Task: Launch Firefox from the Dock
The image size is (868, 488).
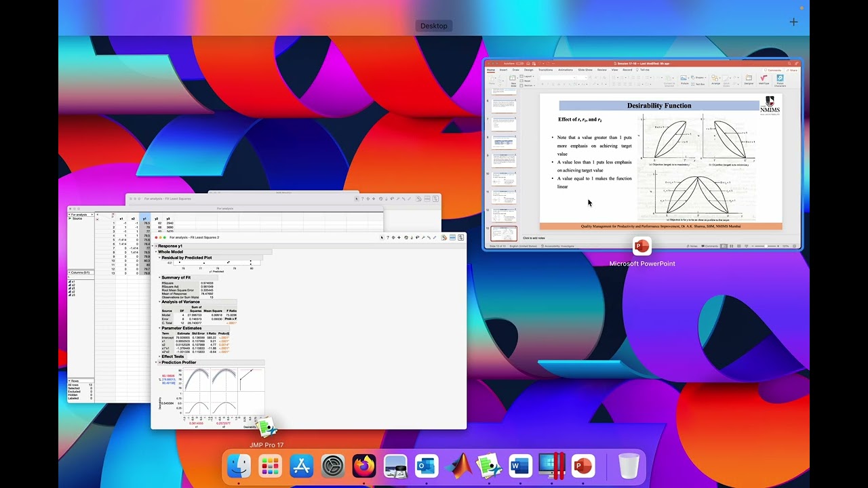Action: 364,466
